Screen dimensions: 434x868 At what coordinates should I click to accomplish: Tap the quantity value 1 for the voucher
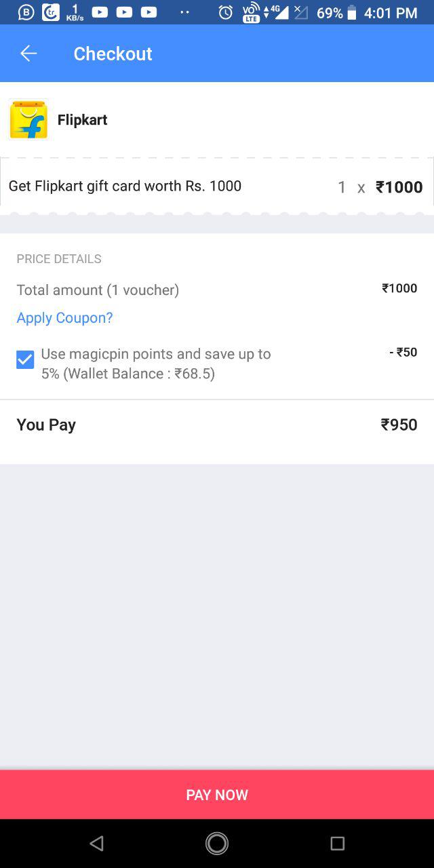(342, 186)
